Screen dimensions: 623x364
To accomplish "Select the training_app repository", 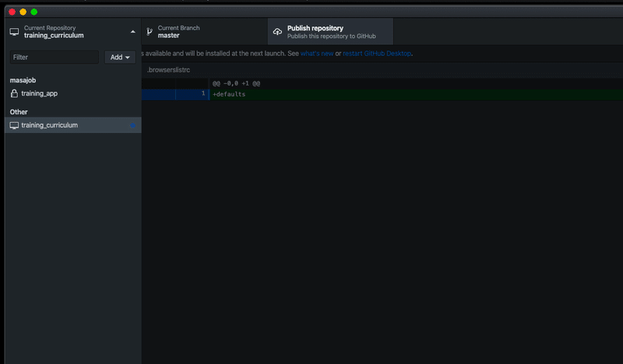I will 72,93.
